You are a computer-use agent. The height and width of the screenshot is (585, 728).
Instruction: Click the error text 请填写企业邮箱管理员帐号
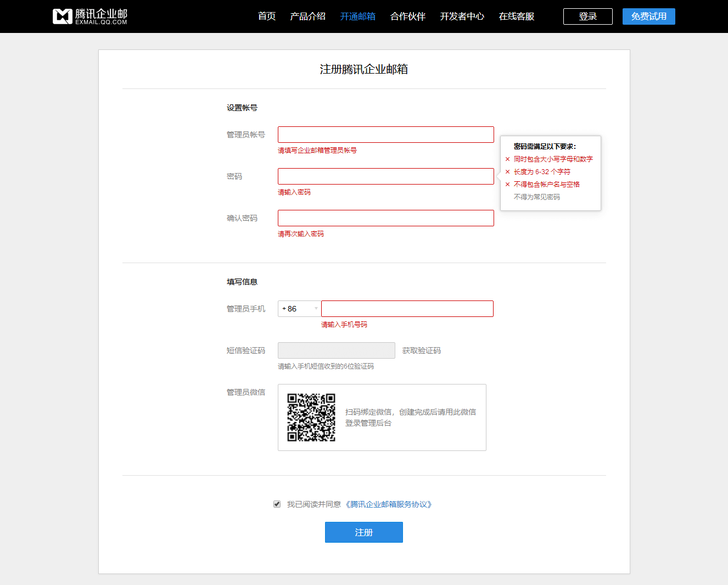(317, 151)
